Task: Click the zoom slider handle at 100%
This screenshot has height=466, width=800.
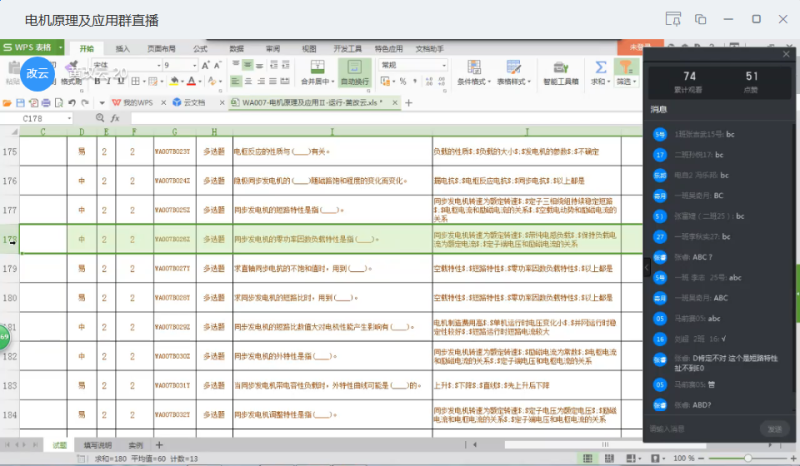Action: tap(747, 458)
